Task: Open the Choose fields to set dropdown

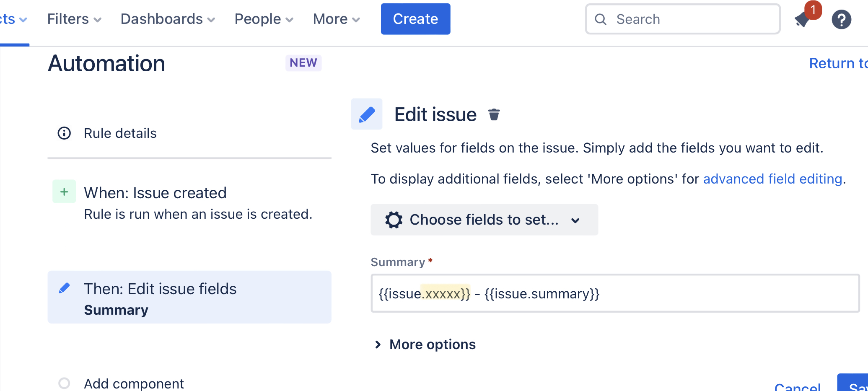Action: [x=484, y=220]
